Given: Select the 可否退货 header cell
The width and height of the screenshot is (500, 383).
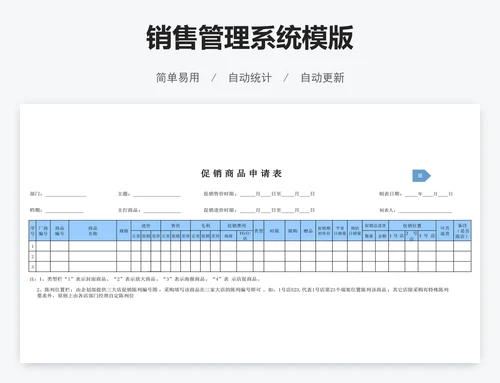Looking at the screenshot, I should 445,231.
